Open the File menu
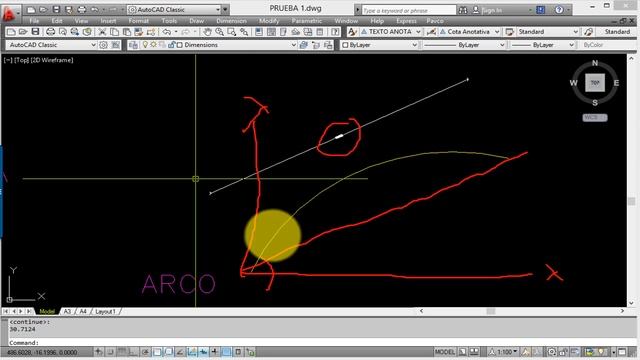The height and width of the screenshot is (360, 640). pyautogui.click(x=34, y=21)
